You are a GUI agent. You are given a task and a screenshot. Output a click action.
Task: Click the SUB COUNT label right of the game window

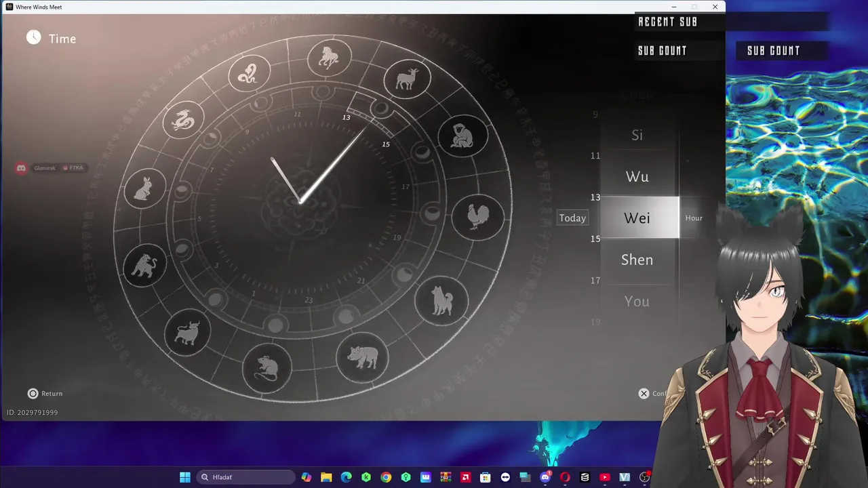coord(774,51)
